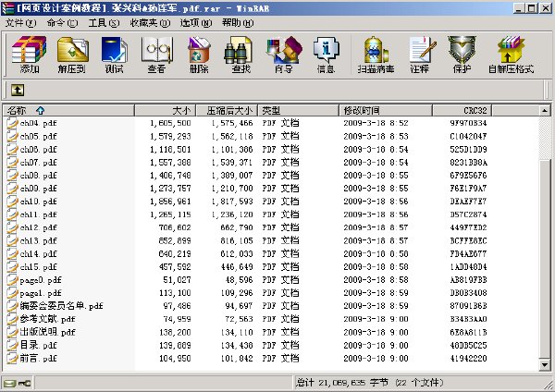Click the 添加 (Add) toolbar icon
This screenshot has height=392, width=555.
30,55
